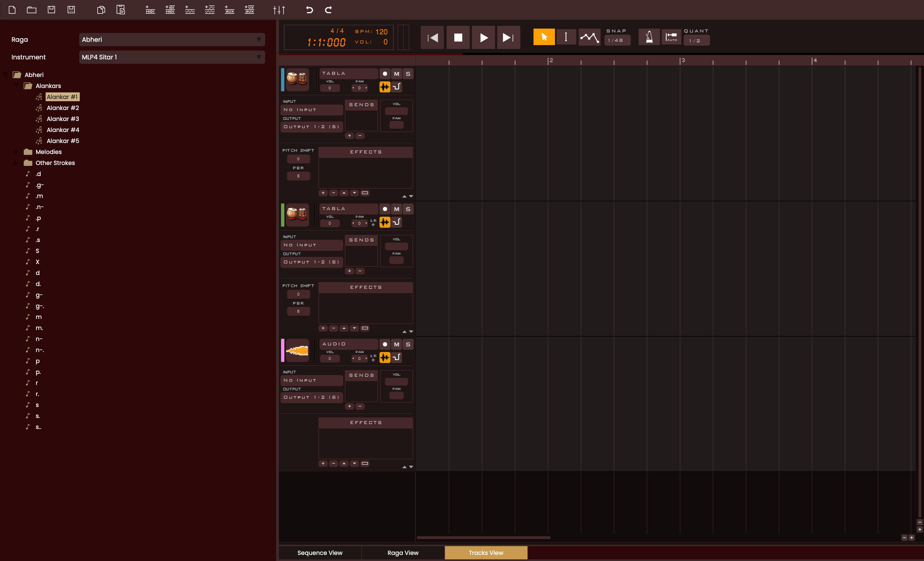The image size is (924, 561).
Task: Stop playback
Action: coord(458,37)
